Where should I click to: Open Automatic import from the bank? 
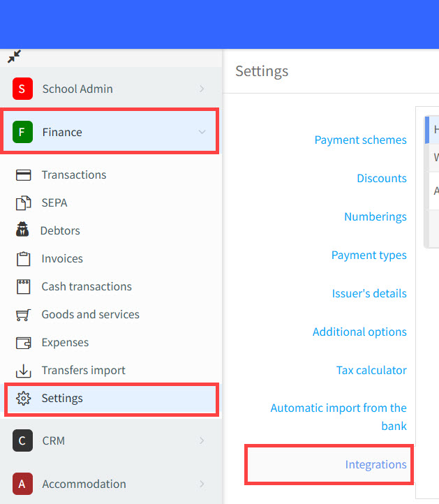point(338,417)
